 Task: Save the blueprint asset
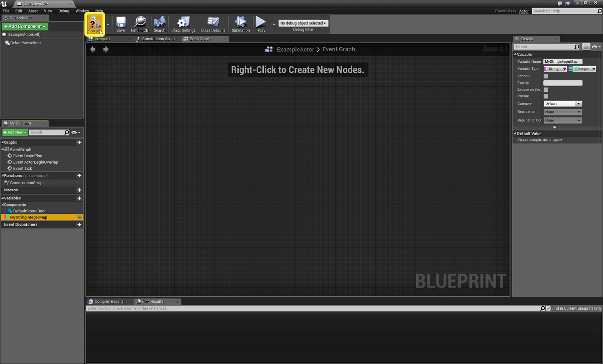coord(120,23)
